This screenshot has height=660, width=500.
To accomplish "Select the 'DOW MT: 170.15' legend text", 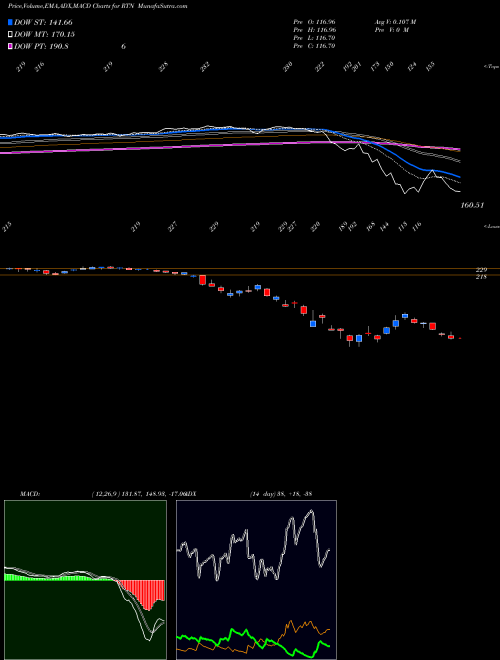I will [x=44, y=35].
